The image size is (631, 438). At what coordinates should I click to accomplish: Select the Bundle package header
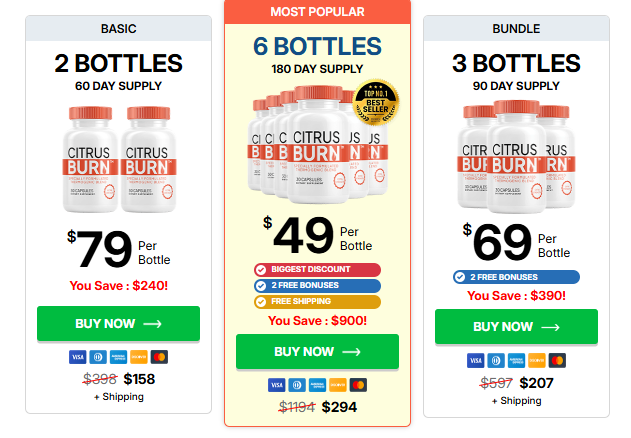(x=516, y=28)
